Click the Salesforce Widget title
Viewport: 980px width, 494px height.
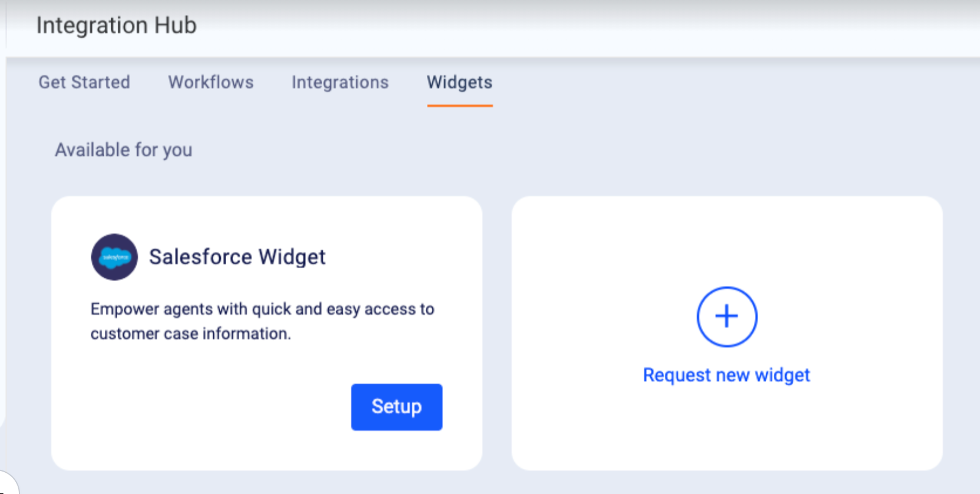237,256
